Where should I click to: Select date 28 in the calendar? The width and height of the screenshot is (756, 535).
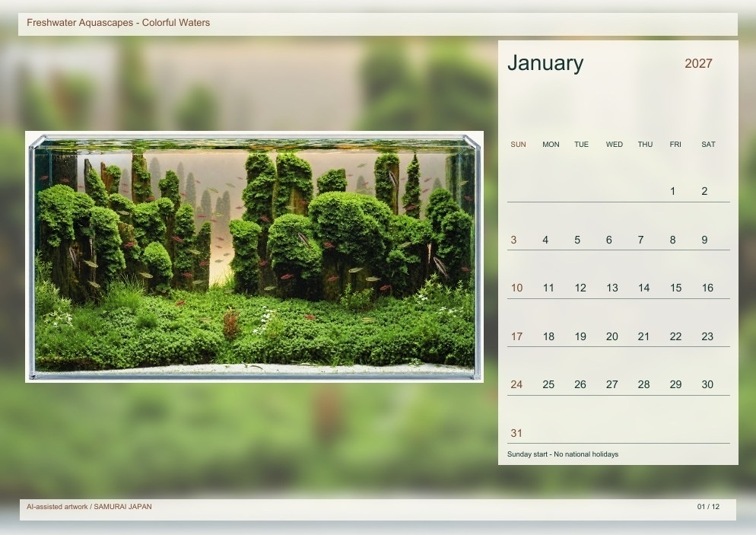[x=643, y=384]
